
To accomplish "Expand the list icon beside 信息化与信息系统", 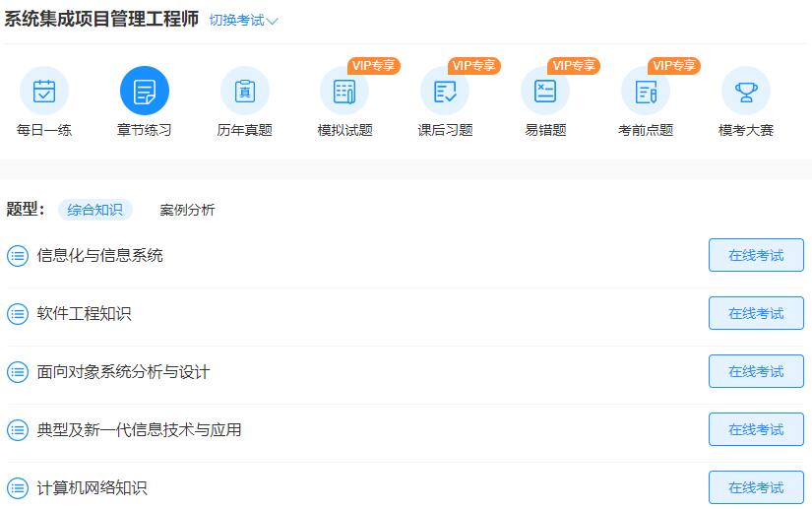I will pyautogui.click(x=18, y=256).
